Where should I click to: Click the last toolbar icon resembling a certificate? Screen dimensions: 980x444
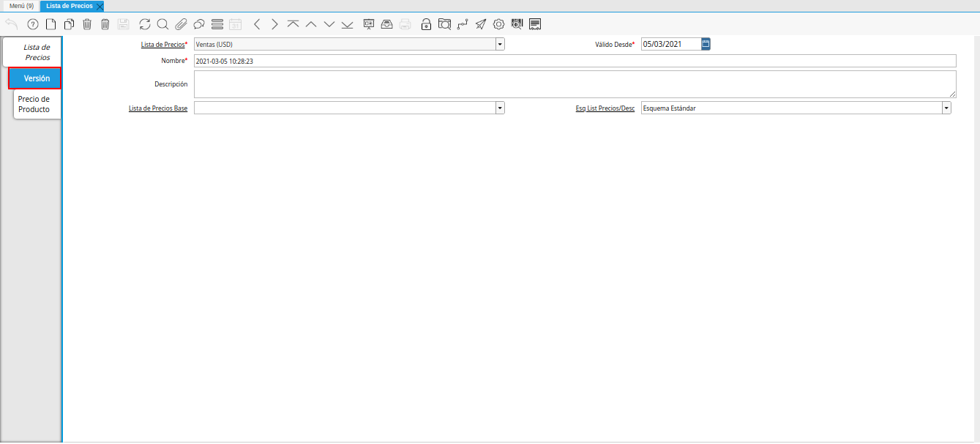[x=535, y=24]
